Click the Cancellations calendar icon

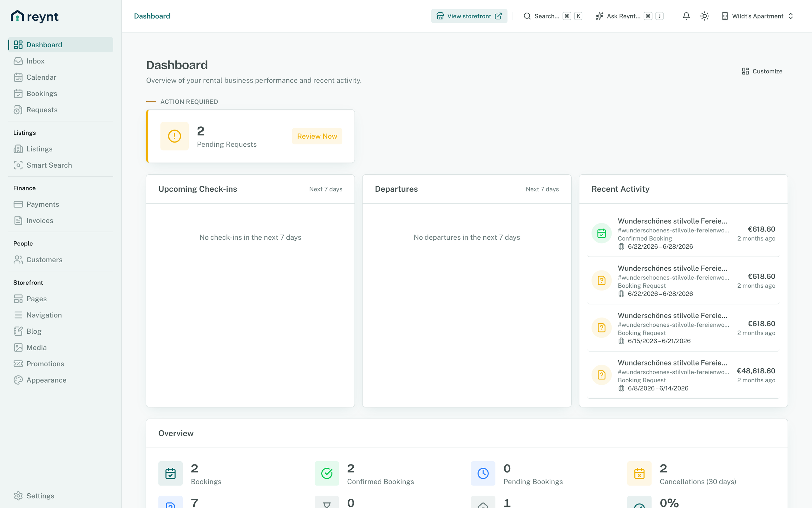tap(639, 473)
